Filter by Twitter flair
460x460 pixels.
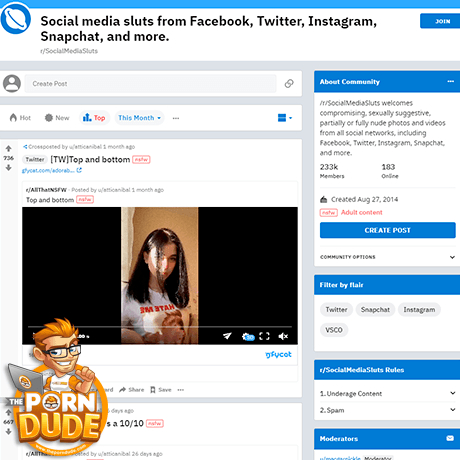point(336,310)
